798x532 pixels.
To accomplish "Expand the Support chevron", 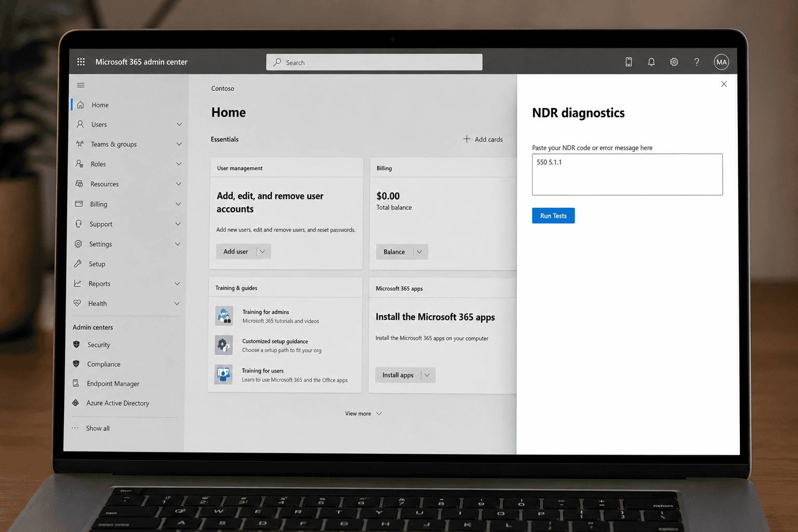I will pos(178,224).
